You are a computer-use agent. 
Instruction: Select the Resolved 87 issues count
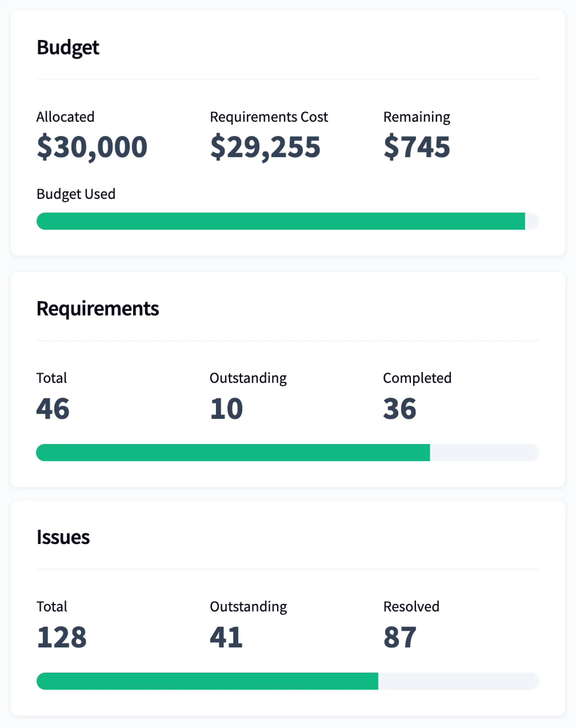(400, 636)
